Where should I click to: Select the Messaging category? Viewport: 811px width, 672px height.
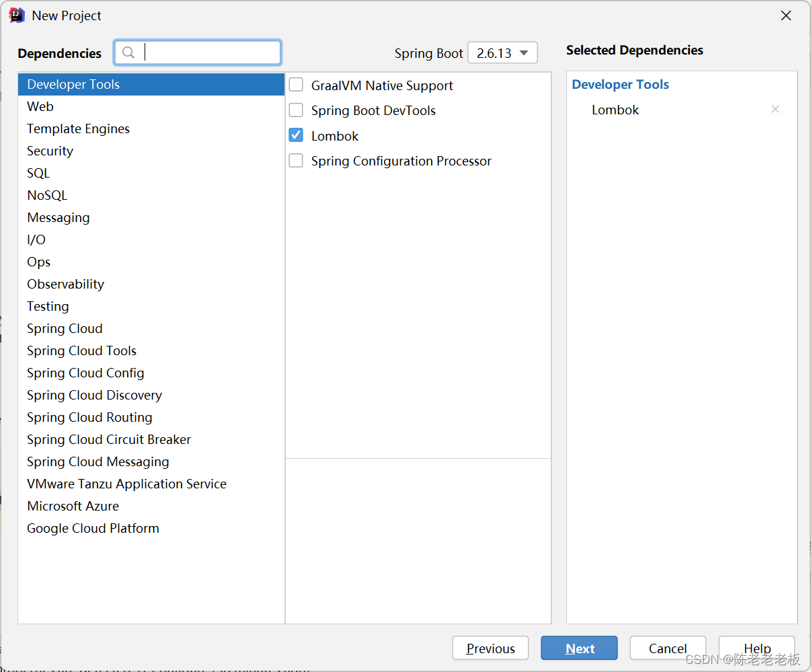point(151,217)
